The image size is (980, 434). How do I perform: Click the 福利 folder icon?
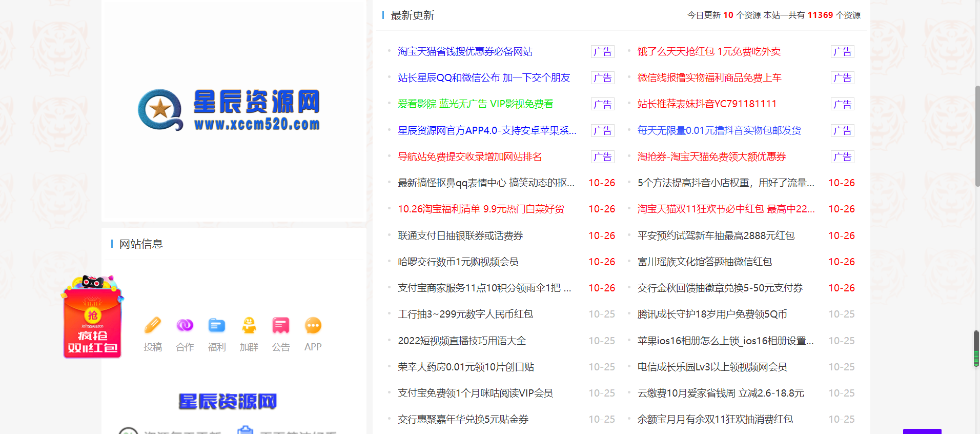[217, 325]
